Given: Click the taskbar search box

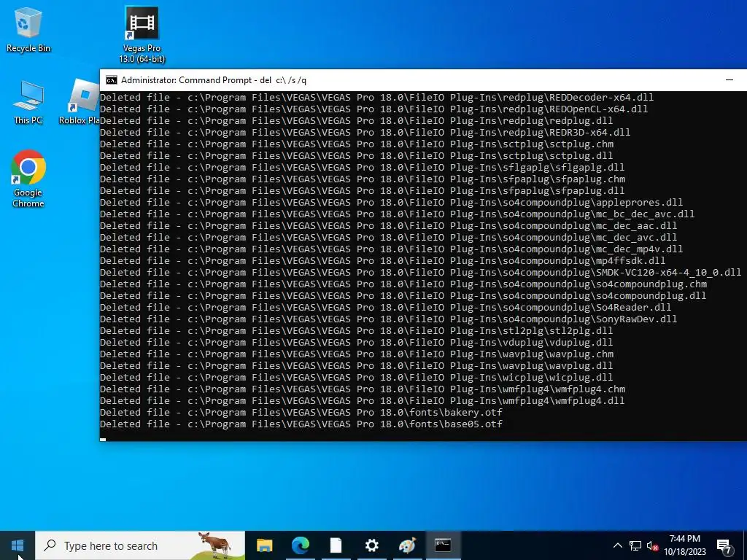Looking at the screenshot, I should coord(140,545).
